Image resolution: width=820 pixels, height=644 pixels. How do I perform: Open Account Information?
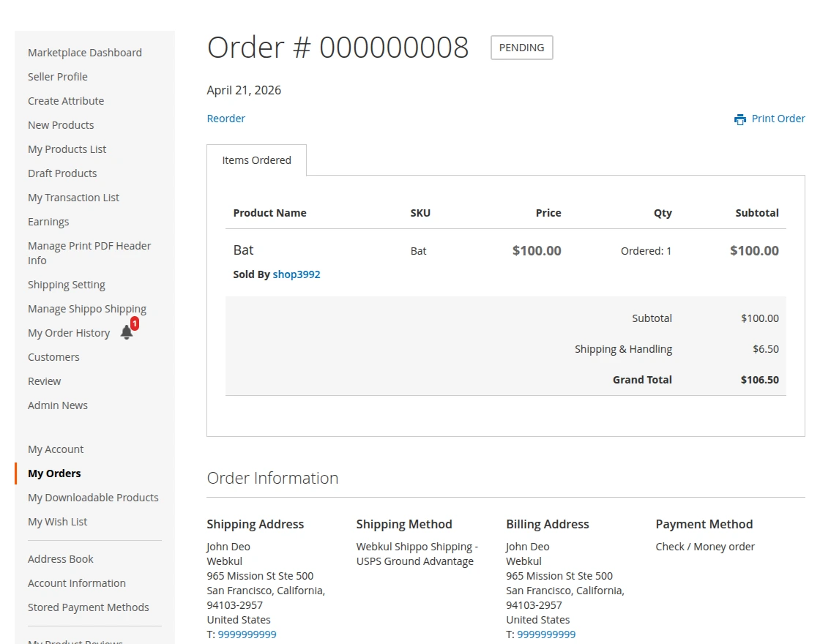[x=77, y=583]
